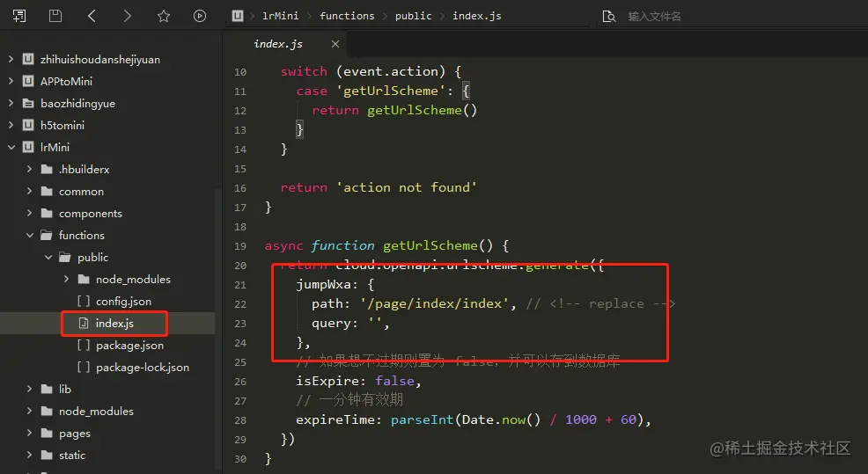This screenshot has width=868, height=474.
Task: Click 'isExpire' on line 26
Action: (x=327, y=381)
